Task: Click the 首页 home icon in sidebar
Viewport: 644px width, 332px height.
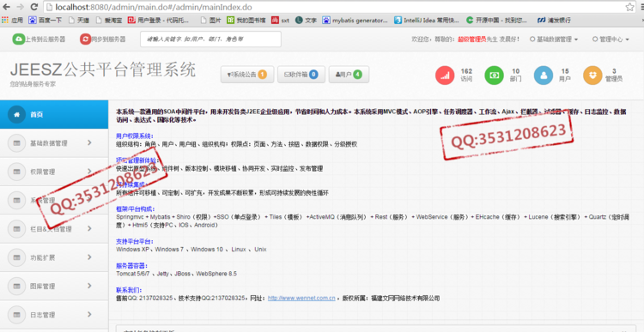Action: [x=17, y=114]
